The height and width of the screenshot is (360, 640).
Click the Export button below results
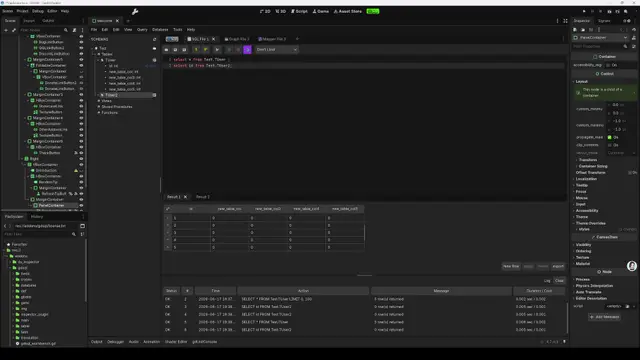coord(558,266)
